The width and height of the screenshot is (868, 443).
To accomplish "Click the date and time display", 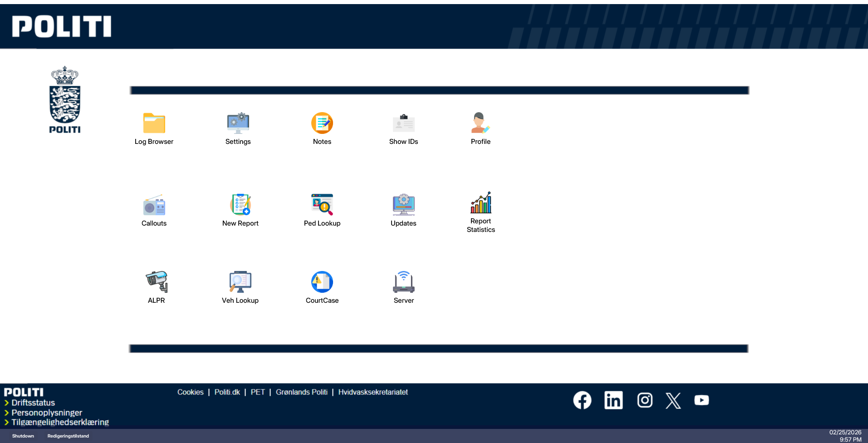I will pos(845,436).
